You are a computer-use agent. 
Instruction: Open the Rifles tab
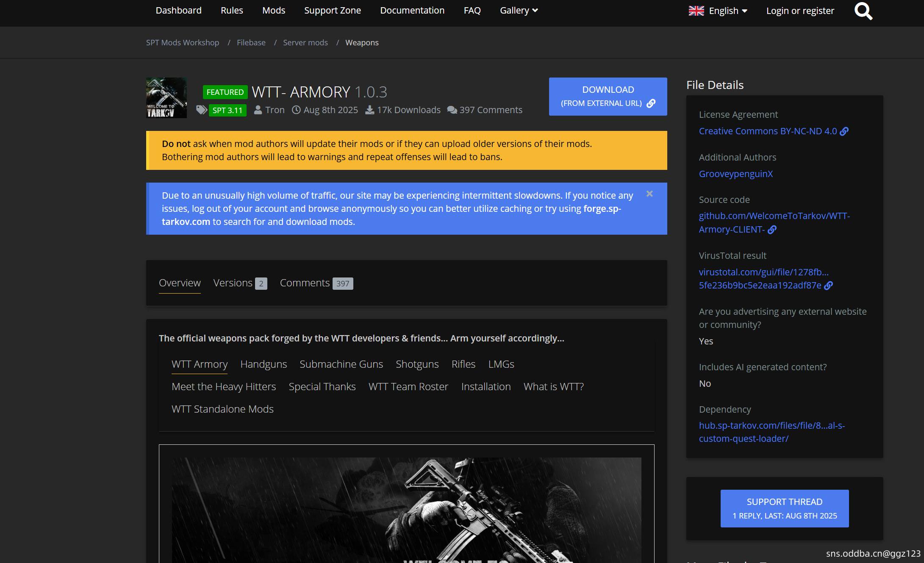[463, 364]
